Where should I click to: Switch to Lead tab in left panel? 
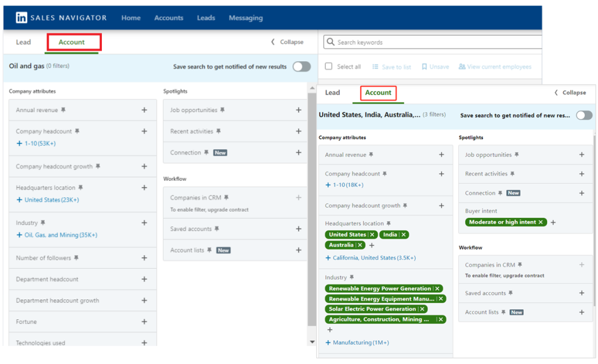(x=23, y=42)
